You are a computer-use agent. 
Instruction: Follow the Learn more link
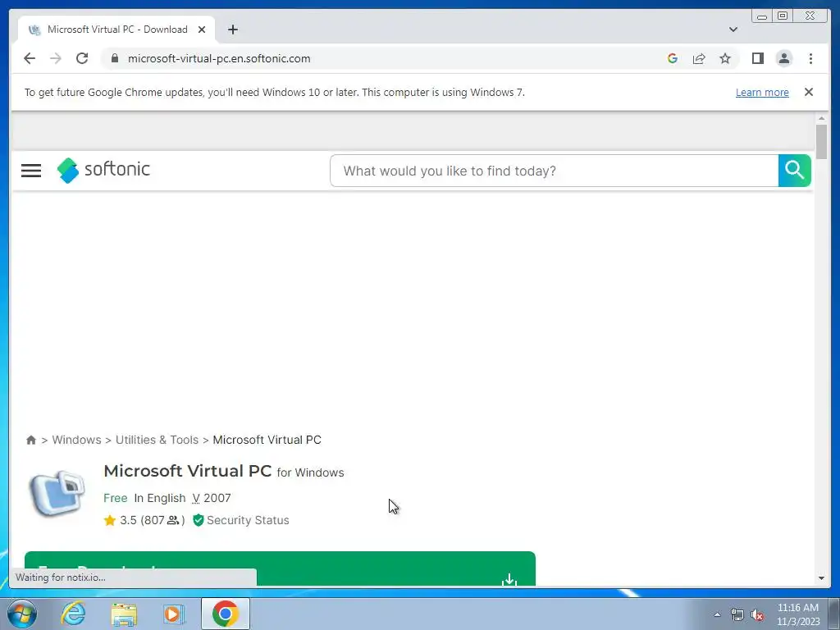coord(762,92)
